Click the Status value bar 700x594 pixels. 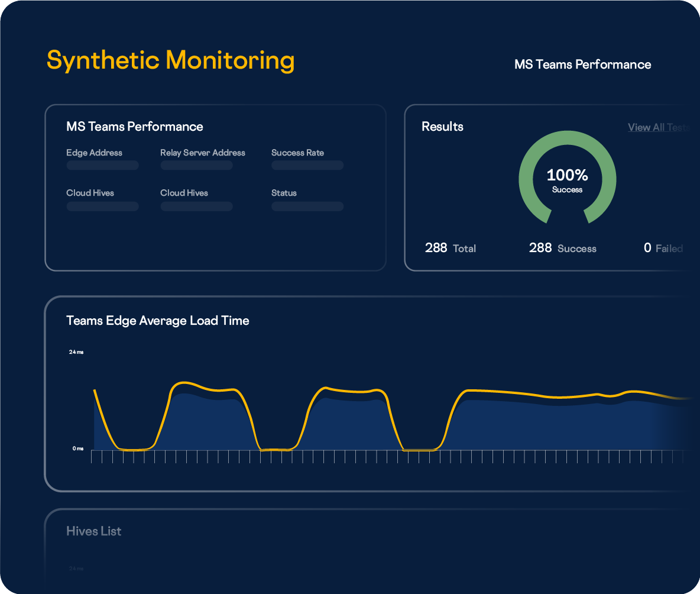[307, 206]
